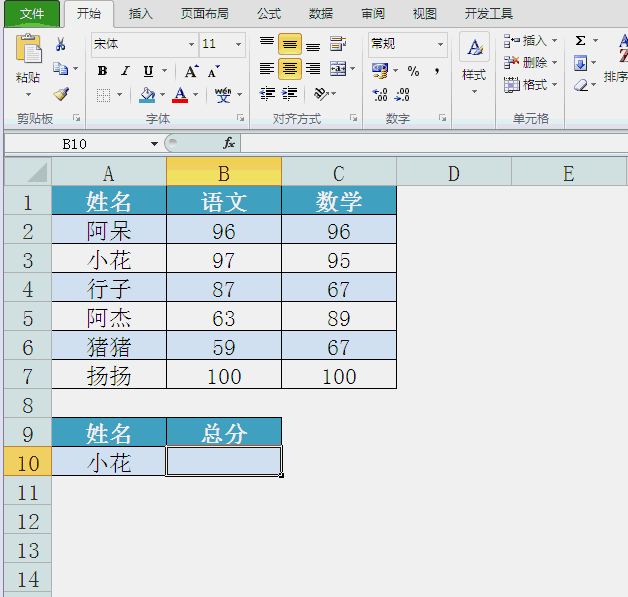The width and height of the screenshot is (628, 597).
Task: Click the Wrap Text icon
Action: (338, 44)
